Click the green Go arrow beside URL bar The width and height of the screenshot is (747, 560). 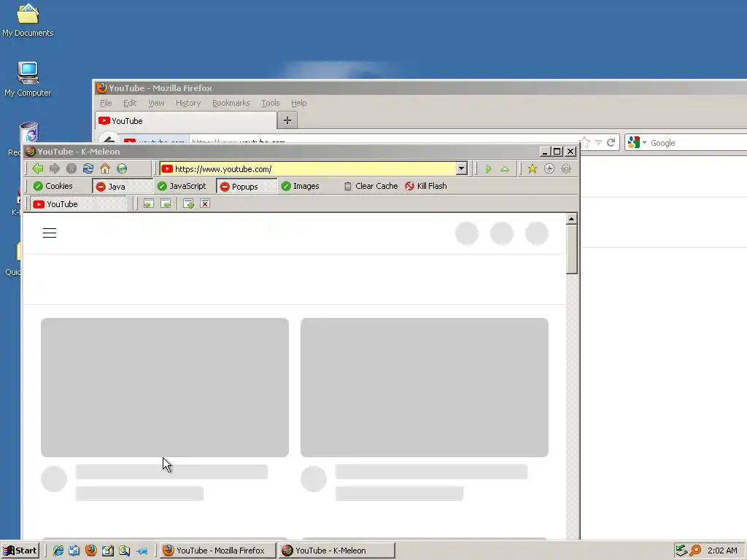(x=488, y=169)
